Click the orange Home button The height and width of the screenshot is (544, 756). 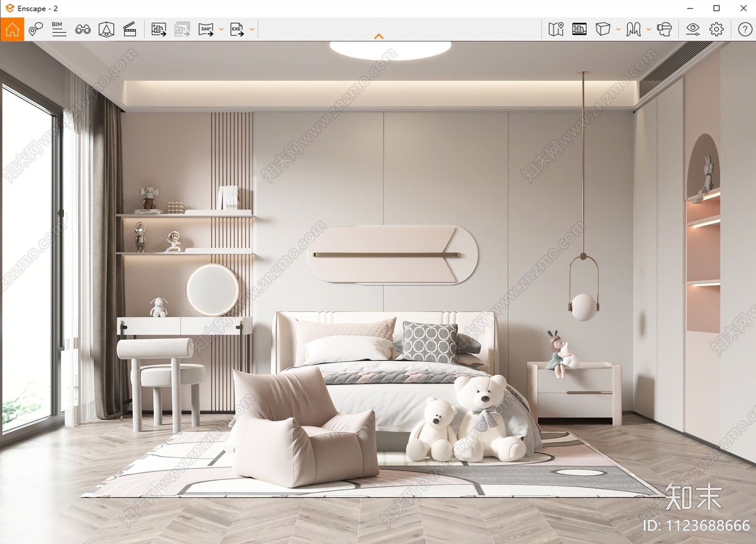point(12,29)
